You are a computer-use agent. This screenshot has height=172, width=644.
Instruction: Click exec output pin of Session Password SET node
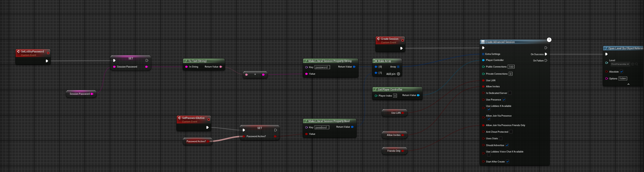click(x=147, y=60)
